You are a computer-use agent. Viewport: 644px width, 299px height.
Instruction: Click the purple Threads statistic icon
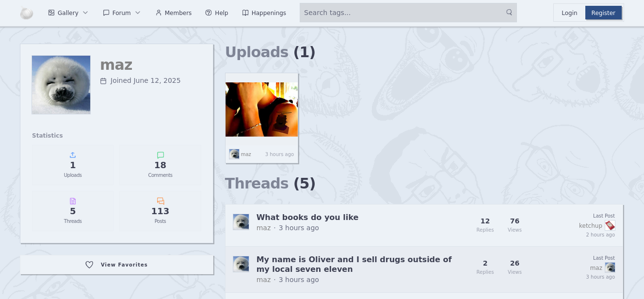point(73,201)
